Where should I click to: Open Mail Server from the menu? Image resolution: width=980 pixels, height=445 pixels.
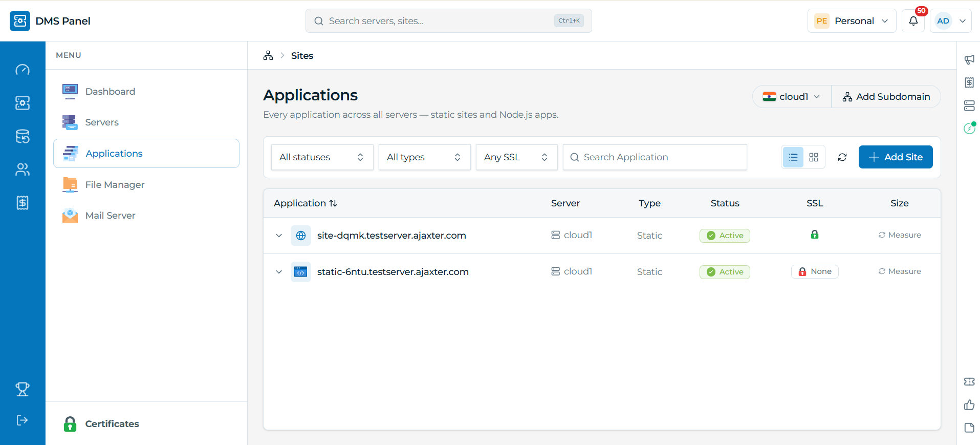[146, 216]
